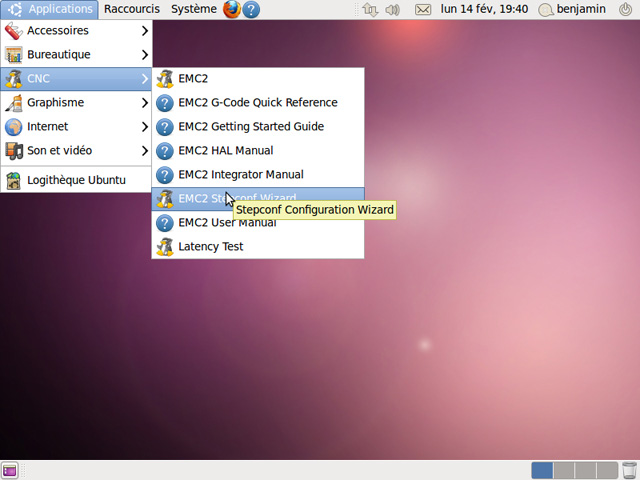Click the user chat status icon
The image size is (640, 480).
(546, 10)
